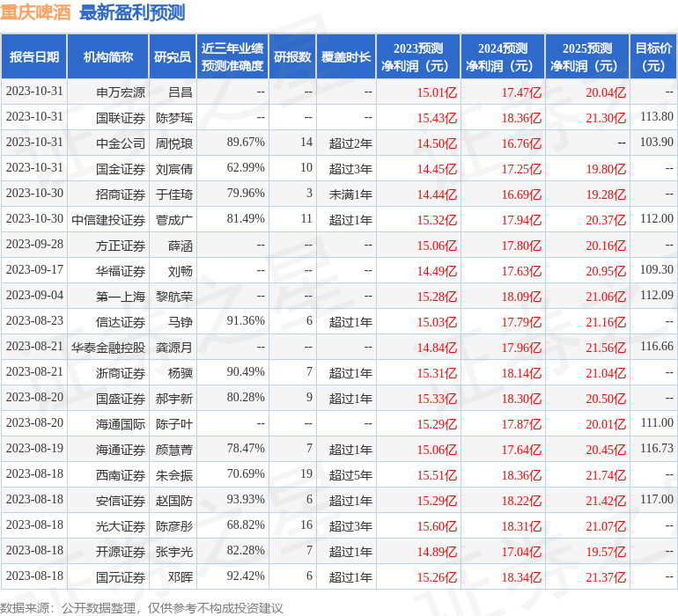The image size is (678, 616).
Task: Click accuracy value 91.36%
Action: pyautogui.click(x=246, y=320)
